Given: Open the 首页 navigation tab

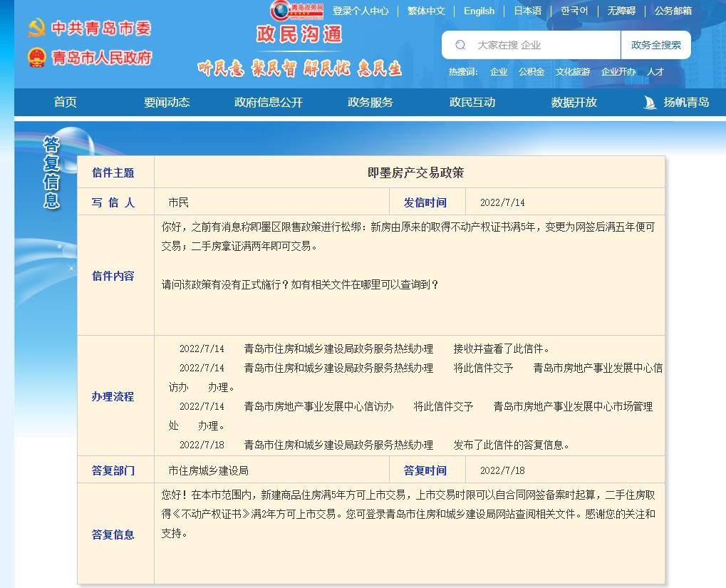Looking at the screenshot, I should pyautogui.click(x=65, y=102).
